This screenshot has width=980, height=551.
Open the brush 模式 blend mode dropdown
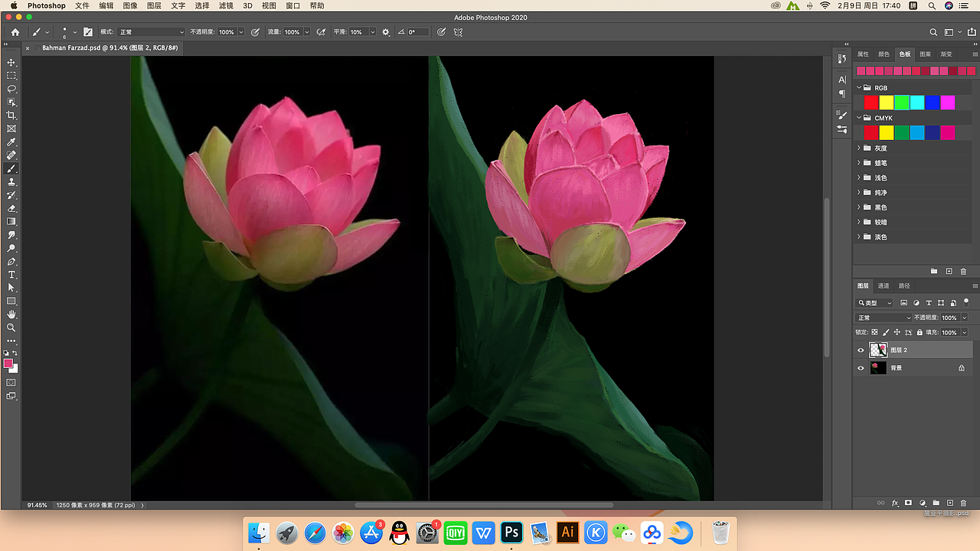(151, 32)
